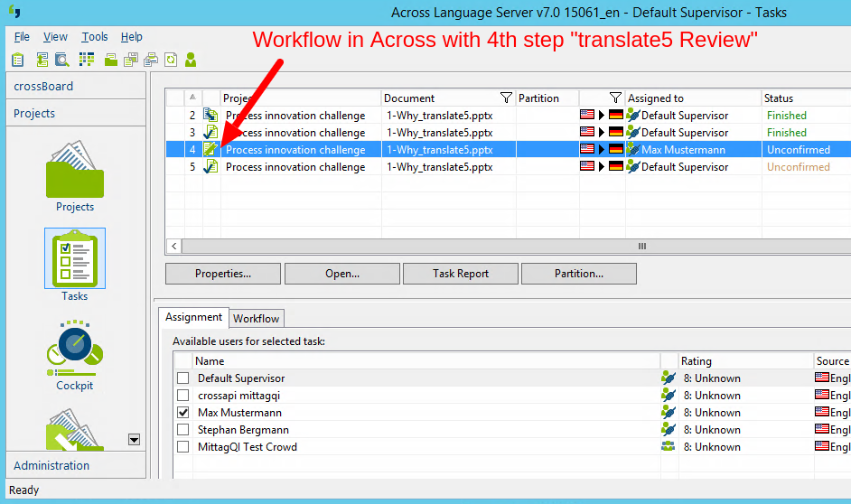Expand the crossBoard sidebar section
Viewport: 851px width, 504px height.
click(x=76, y=86)
